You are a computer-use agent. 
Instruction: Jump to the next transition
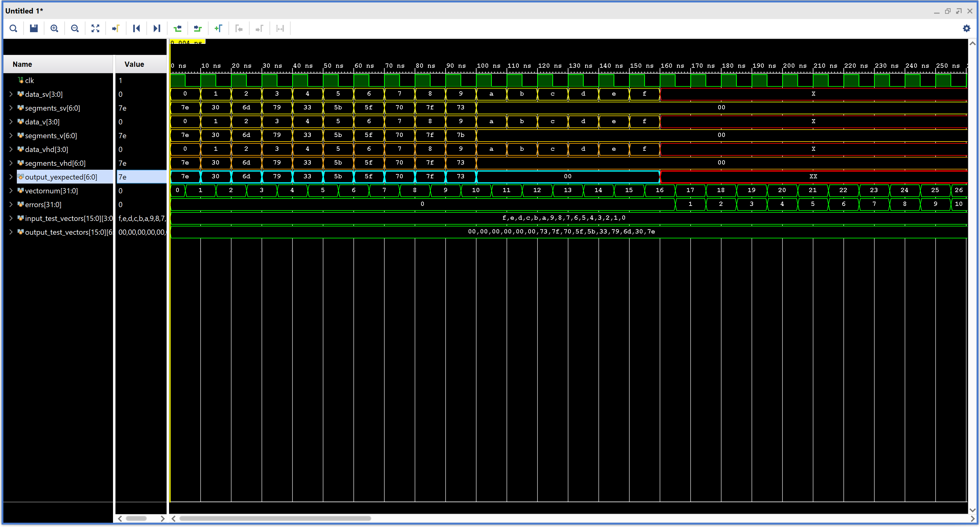198,28
